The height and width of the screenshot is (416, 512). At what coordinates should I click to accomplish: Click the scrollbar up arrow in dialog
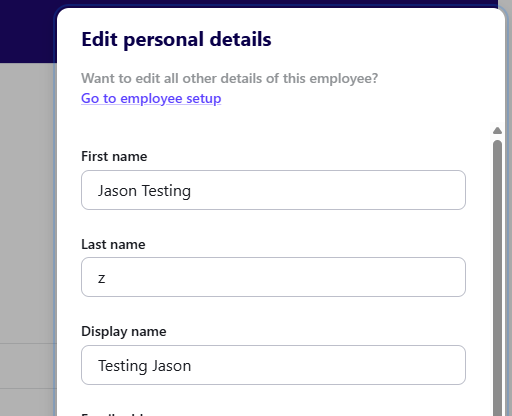[x=497, y=130]
